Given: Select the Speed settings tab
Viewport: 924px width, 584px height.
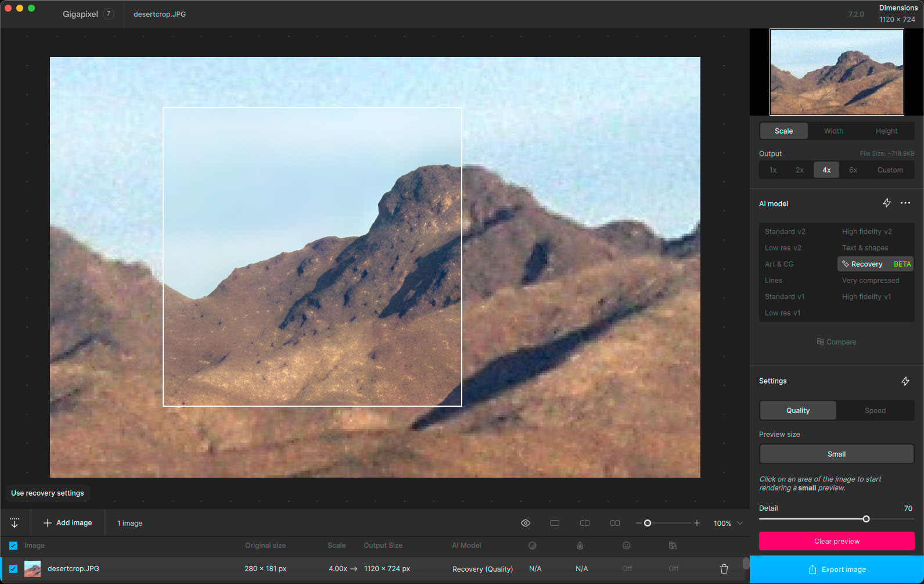Looking at the screenshot, I should (x=875, y=410).
